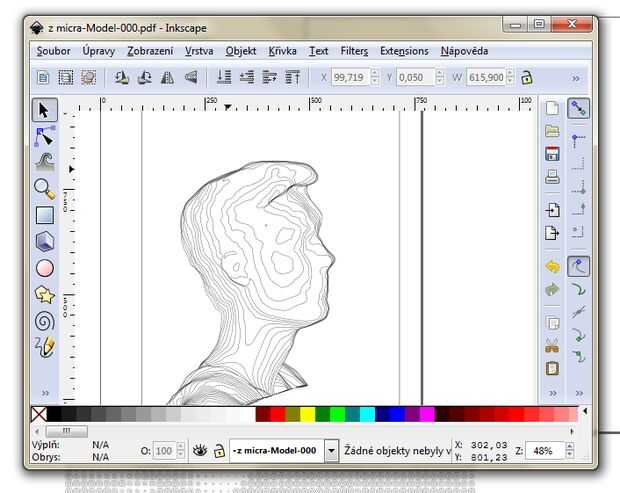The width and height of the screenshot is (620, 493).
Task: Select the Star polygon tool
Action: (45, 295)
